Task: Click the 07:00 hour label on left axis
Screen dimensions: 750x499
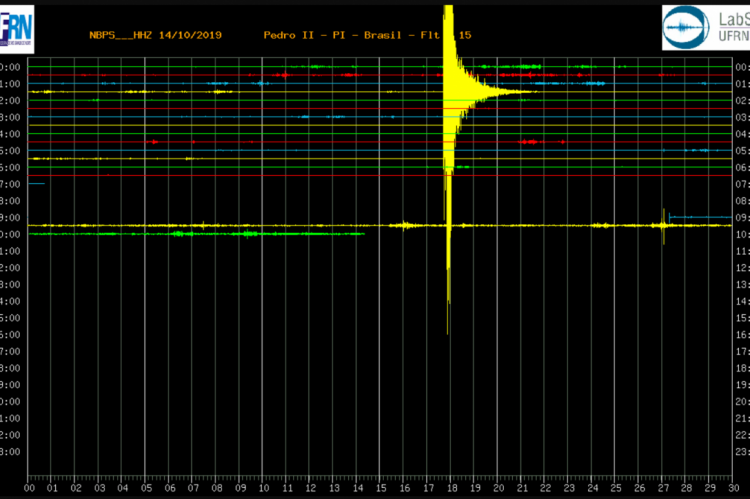Action: (x=10, y=184)
